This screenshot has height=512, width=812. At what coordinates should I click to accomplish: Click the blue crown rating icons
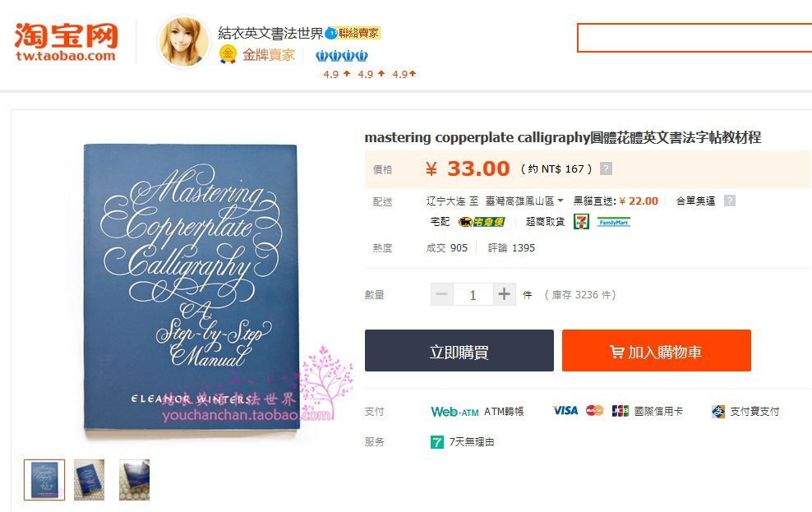tap(342, 55)
